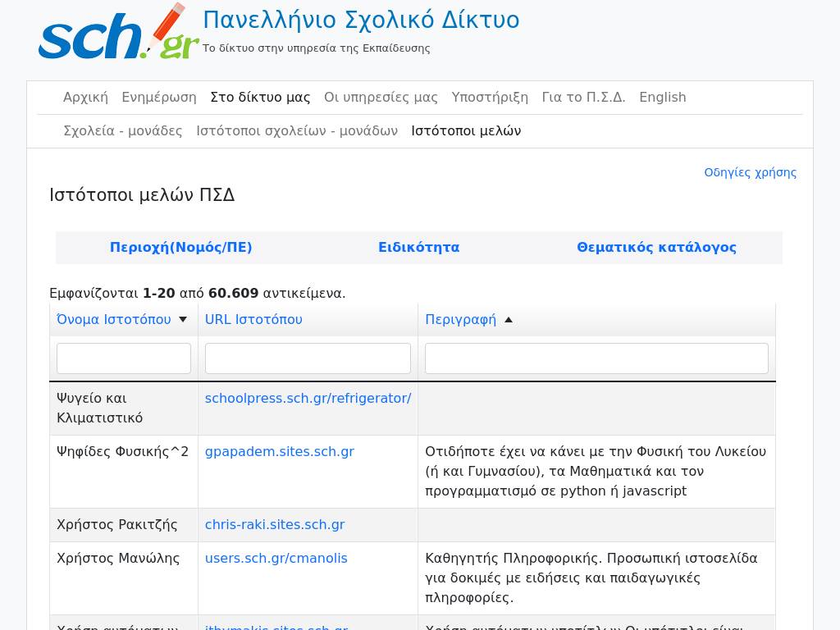Viewport: 840px width, 630px height.
Task: Expand the Περιοχή(Νομός/ΠΕ) filter
Action: [x=181, y=248]
